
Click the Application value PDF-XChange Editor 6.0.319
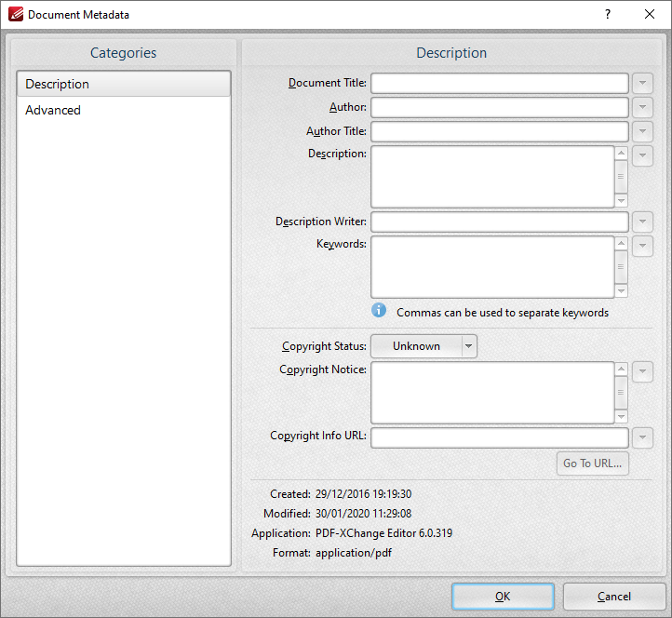pyautogui.click(x=384, y=533)
